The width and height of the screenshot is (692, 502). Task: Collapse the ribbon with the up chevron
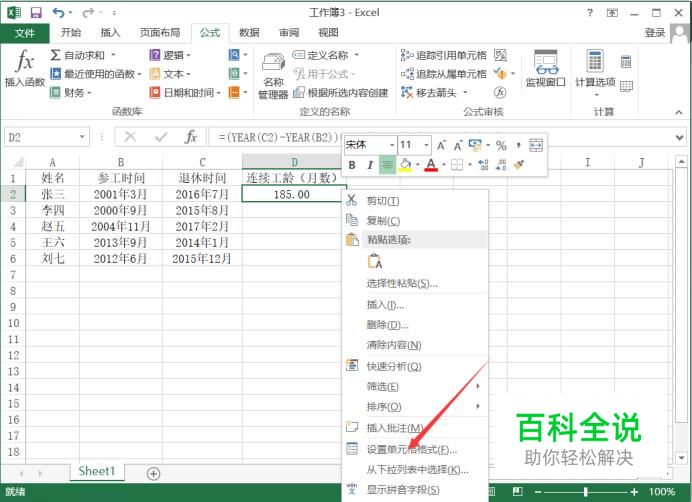(679, 113)
